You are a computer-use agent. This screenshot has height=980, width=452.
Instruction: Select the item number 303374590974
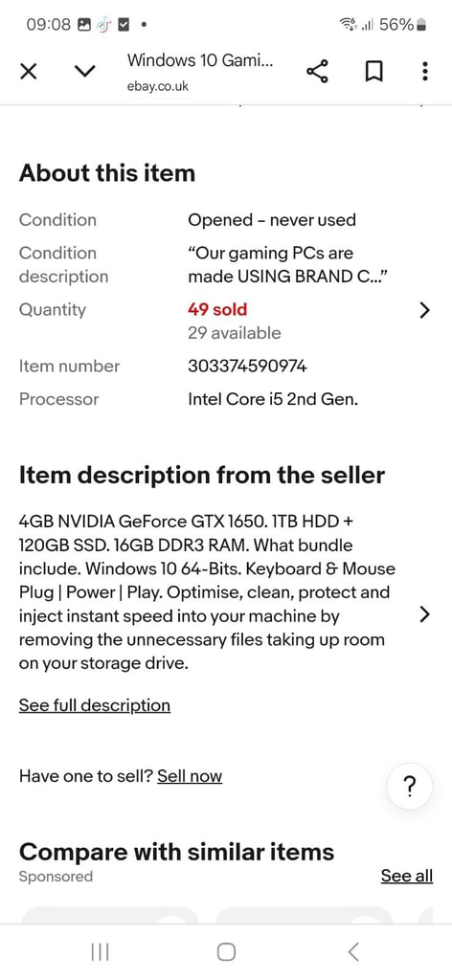[x=248, y=367]
